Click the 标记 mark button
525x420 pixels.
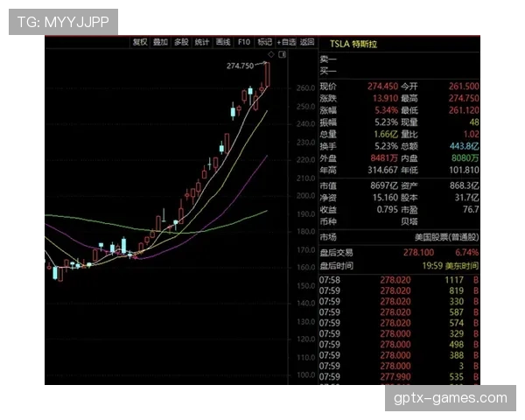[264, 42]
